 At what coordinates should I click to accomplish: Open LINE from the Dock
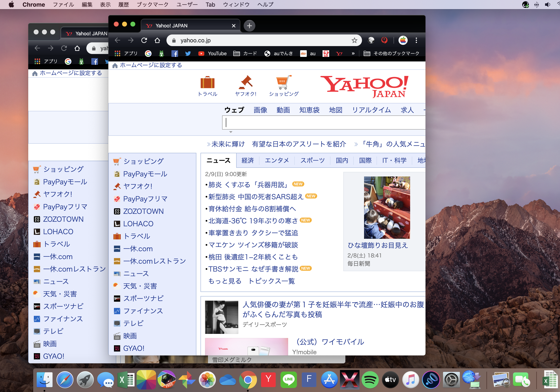(x=289, y=380)
